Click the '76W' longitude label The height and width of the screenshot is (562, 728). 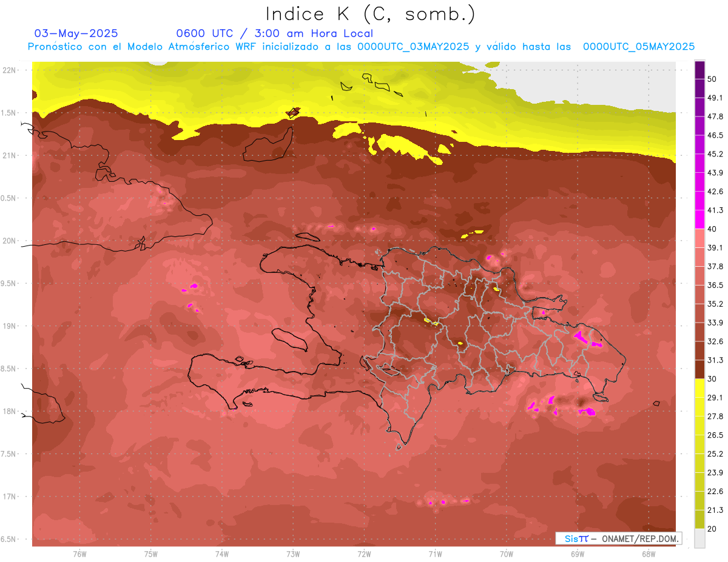tap(79, 554)
